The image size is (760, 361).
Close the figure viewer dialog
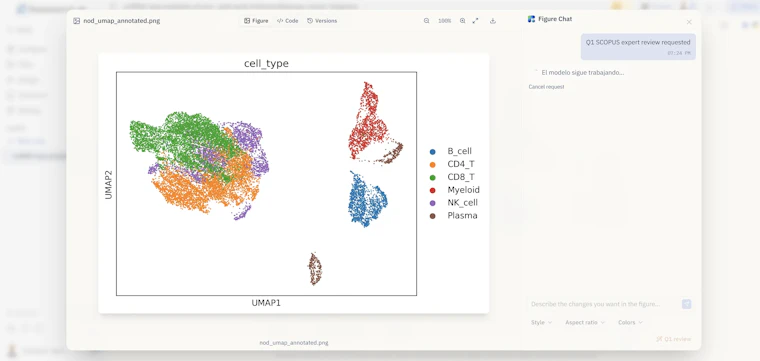(x=689, y=22)
